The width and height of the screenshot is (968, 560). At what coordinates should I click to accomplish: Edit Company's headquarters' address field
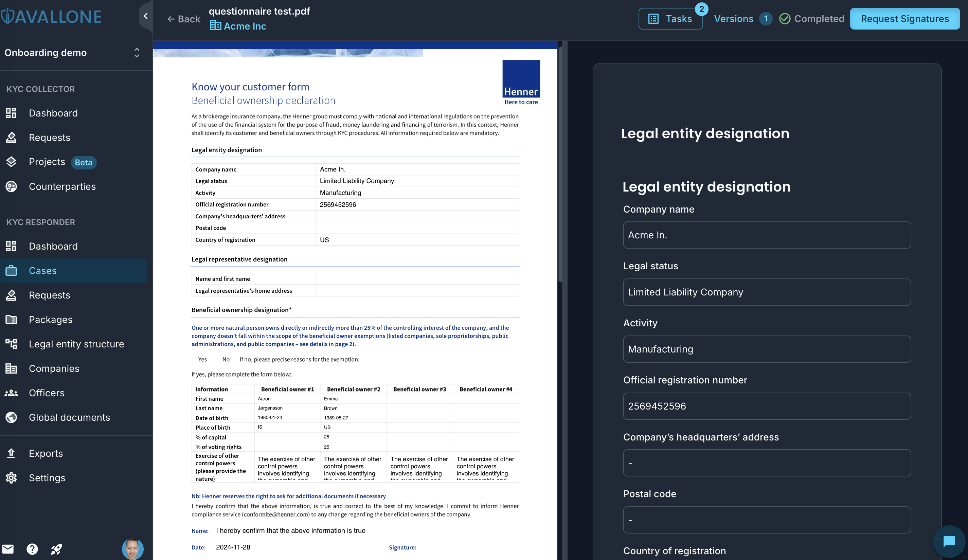pos(767,463)
